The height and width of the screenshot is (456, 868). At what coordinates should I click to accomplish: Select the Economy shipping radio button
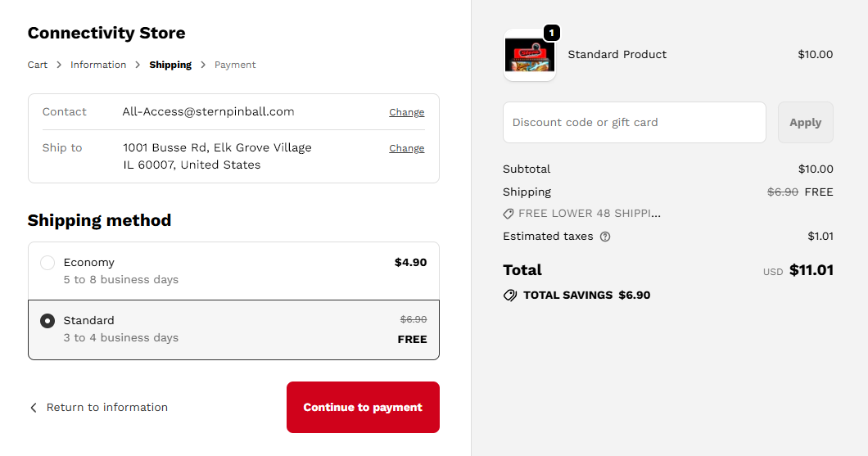[47, 263]
